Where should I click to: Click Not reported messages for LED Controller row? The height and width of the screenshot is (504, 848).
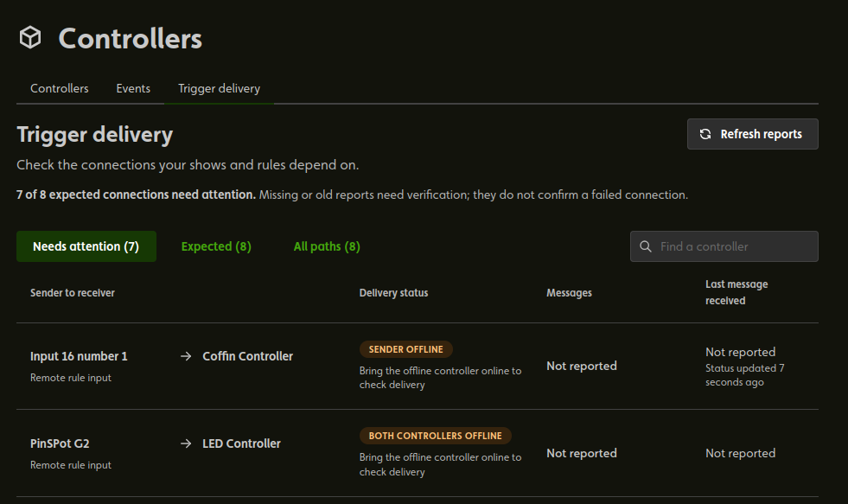[582, 453]
